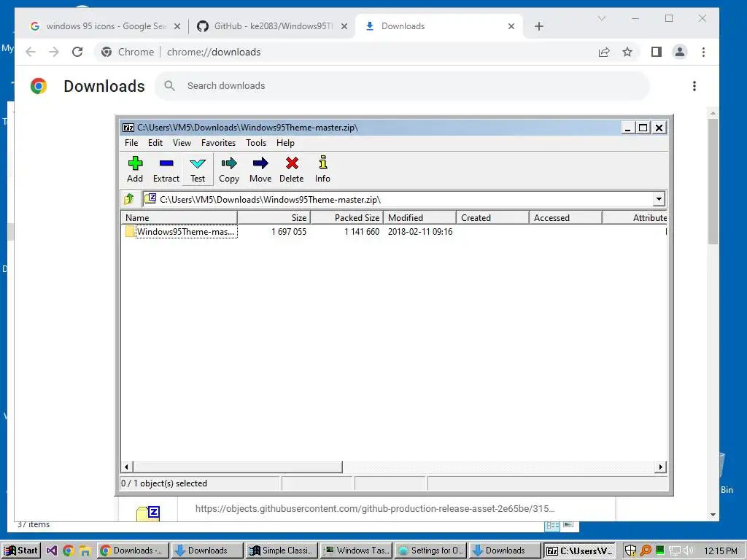Click the volume tray icon
The height and width of the screenshot is (560, 747).
click(689, 551)
